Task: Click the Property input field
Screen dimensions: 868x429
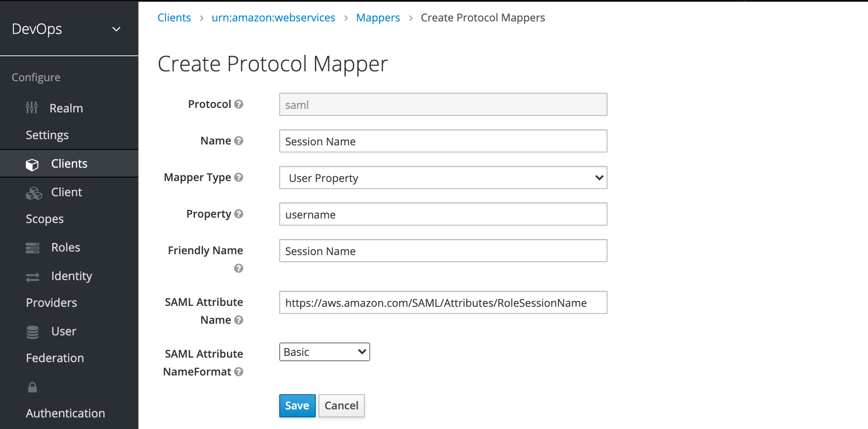Action: pos(443,214)
